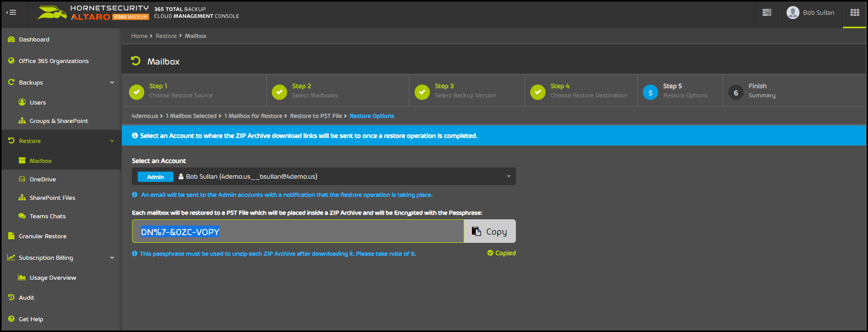This screenshot has width=868, height=332.
Task: Open the Select an Account dropdown
Action: tap(324, 176)
